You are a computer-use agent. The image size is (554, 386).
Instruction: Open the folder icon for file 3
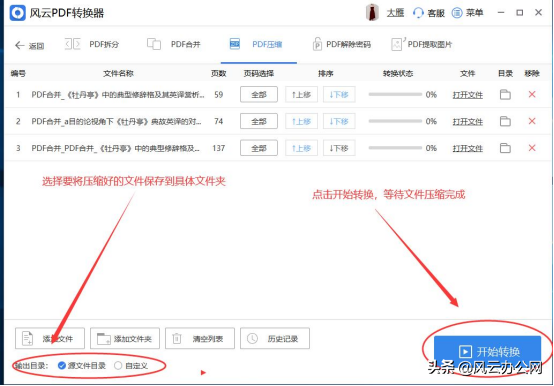tap(505, 148)
